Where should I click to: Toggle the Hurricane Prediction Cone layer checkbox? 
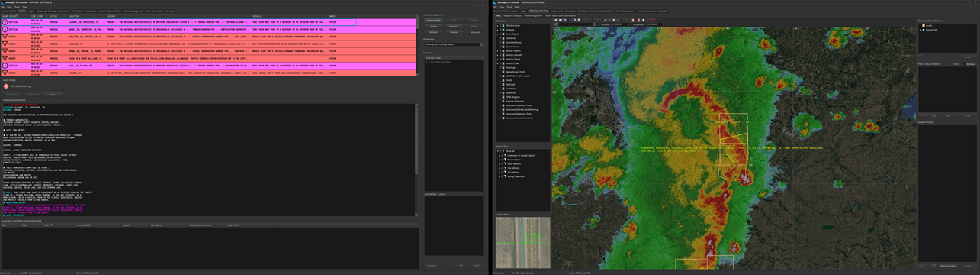point(500,105)
